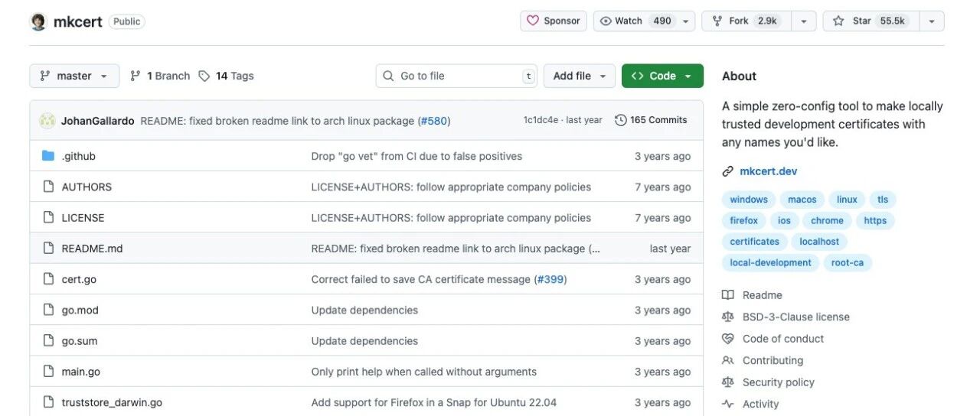Image resolution: width=980 pixels, height=416 pixels.
Task: Click the file icon beside README.md
Action: click(x=48, y=249)
